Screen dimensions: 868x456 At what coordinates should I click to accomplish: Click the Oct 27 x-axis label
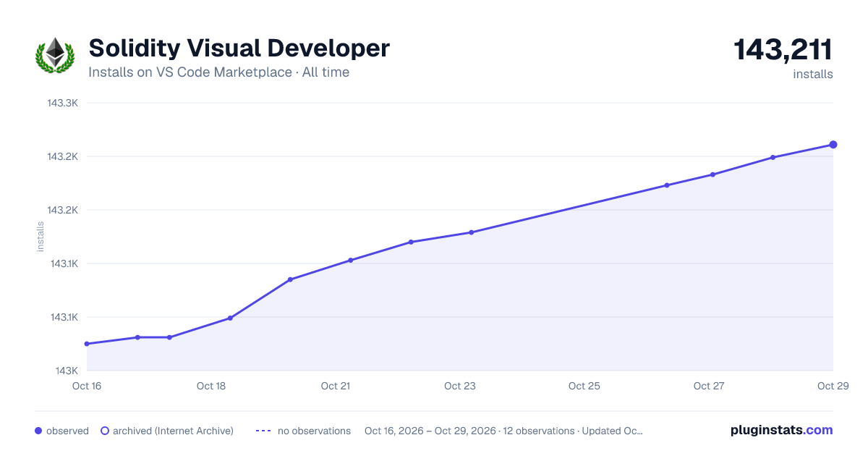coord(709,386)
